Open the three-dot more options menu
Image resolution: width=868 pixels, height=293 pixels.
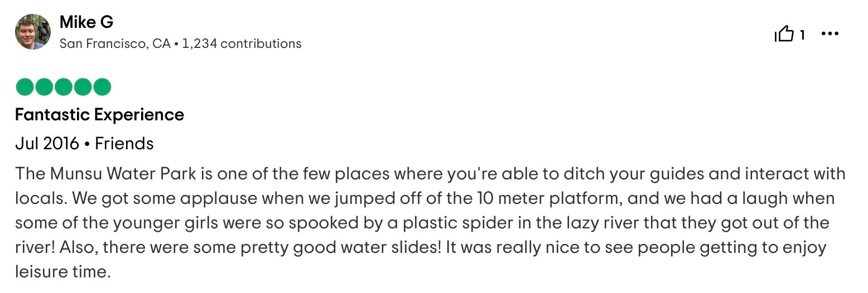(x=830, y=35)
